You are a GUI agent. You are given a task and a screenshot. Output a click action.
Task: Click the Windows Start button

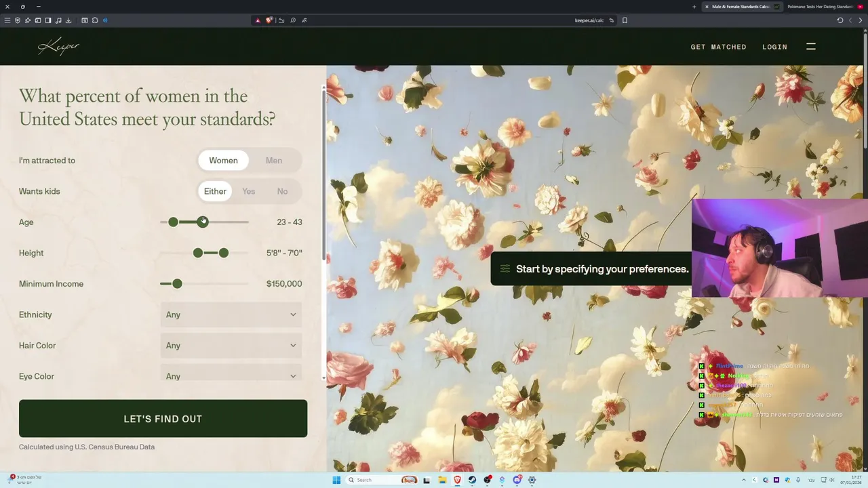click(x=336, y=480)
